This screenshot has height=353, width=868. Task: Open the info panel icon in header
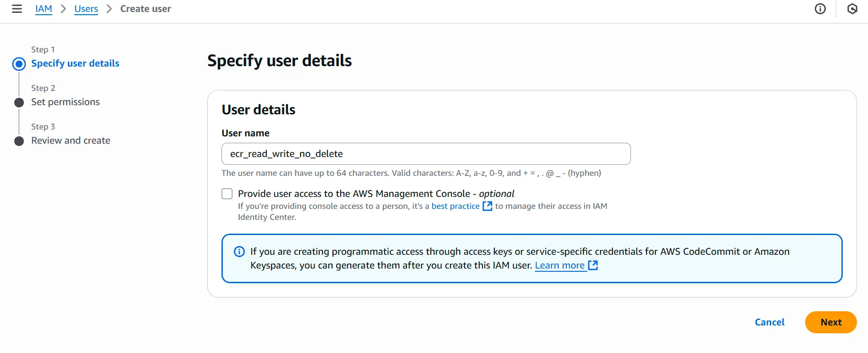point(820,9)
